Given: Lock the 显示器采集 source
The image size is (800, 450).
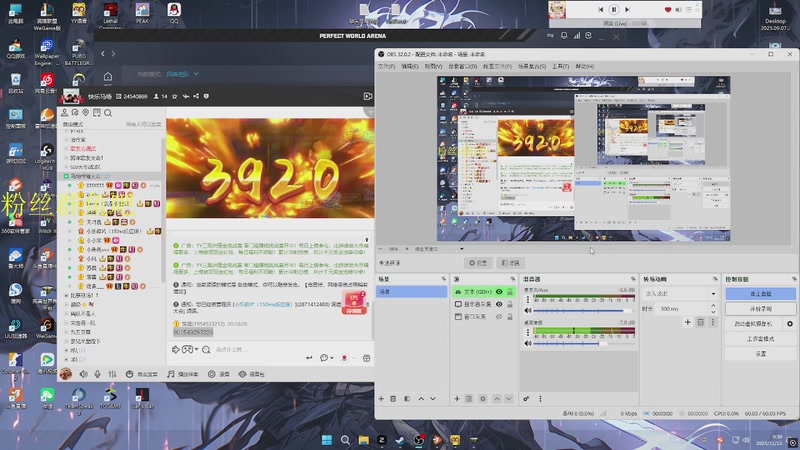Looking at the screenshot, I should (510, 304).
